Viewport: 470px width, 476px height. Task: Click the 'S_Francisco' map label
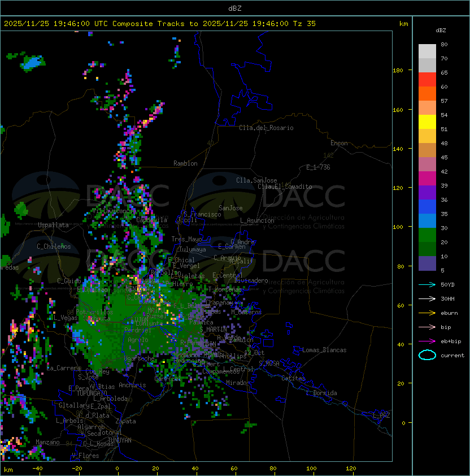[x=202, y=214]
